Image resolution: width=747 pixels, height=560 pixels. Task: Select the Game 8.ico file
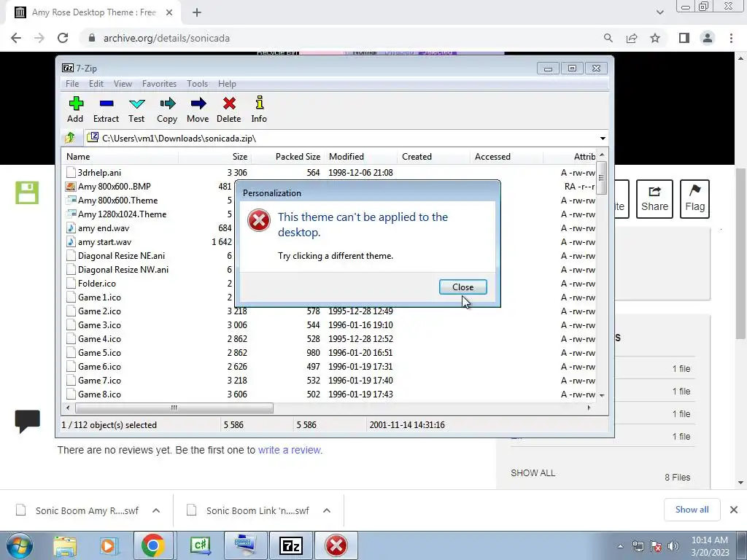[99, 394]
